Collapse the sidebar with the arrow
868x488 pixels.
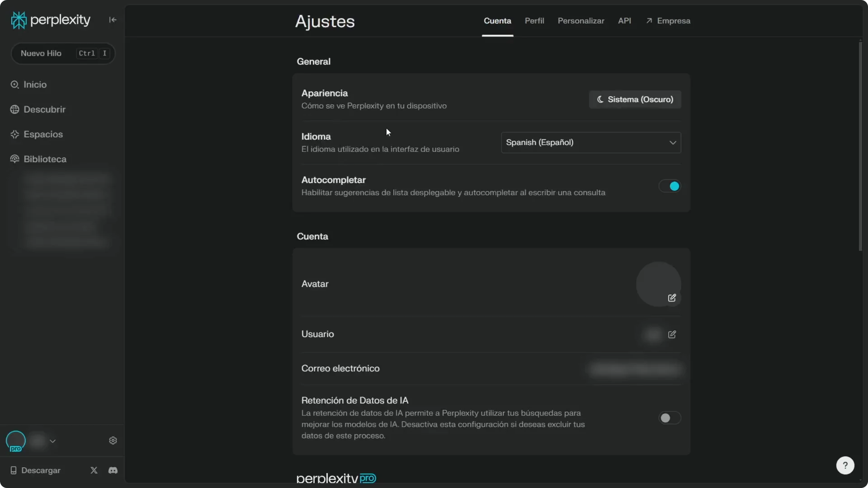(113, 20)
